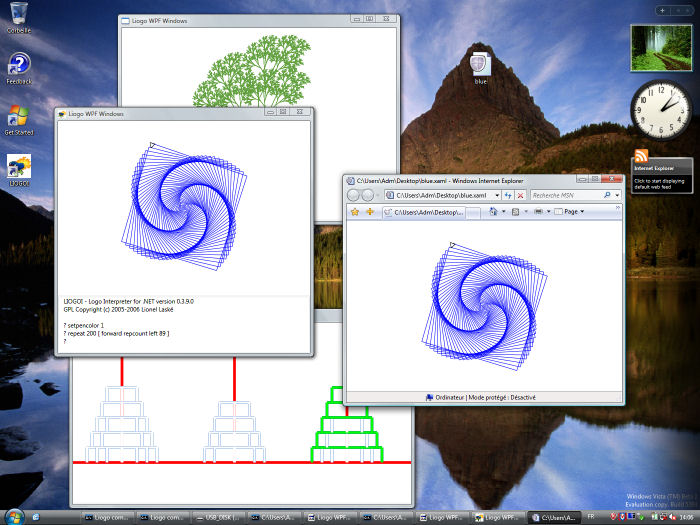Image resolution: width=700 pixels, height=525 pixels.
Task: Click the Add to Favorites plus icon
Action: coord(369,212)
